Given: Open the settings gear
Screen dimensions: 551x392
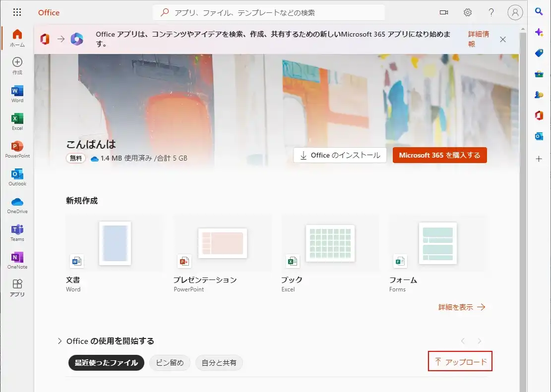Looking at the screenshot, I should [x=467, y=12].
